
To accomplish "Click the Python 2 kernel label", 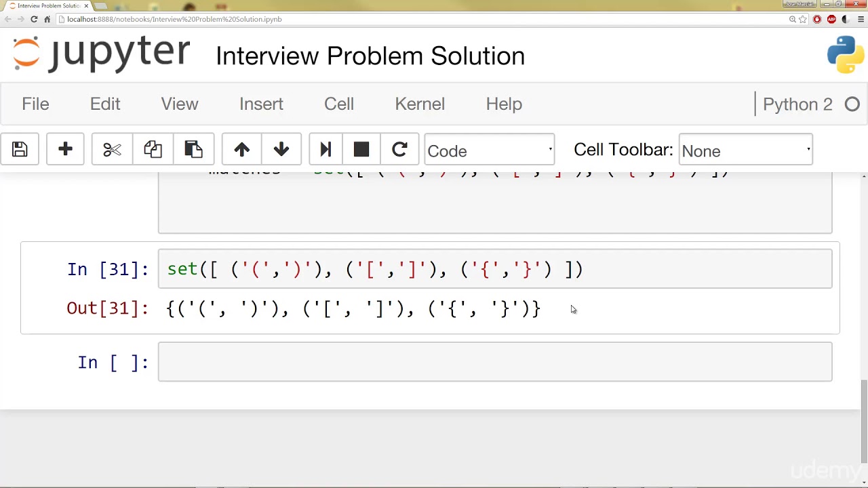I will click(x=797, y=104).
